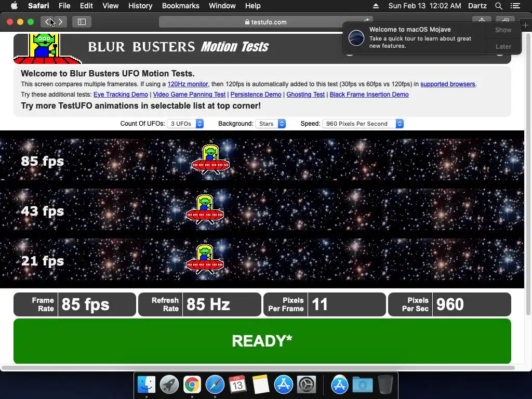Open the 120Hz monitor link
The image size is (532, 399).
point(188,84)
